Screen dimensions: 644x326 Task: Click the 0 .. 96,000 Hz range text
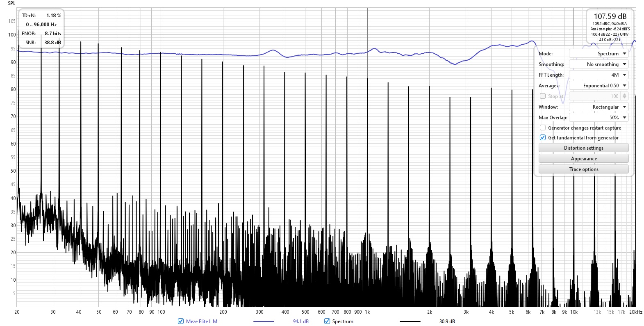click(x=41, y=25)
